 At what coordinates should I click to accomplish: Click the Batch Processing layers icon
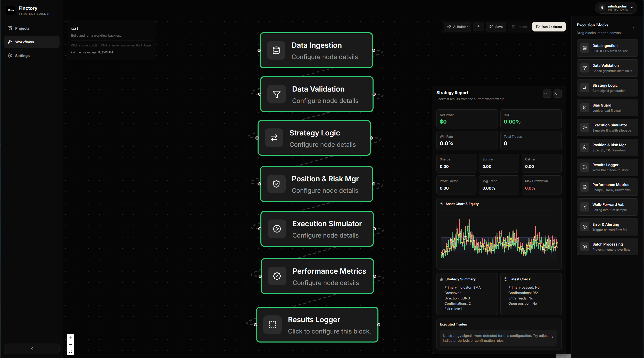pos(584,247)
